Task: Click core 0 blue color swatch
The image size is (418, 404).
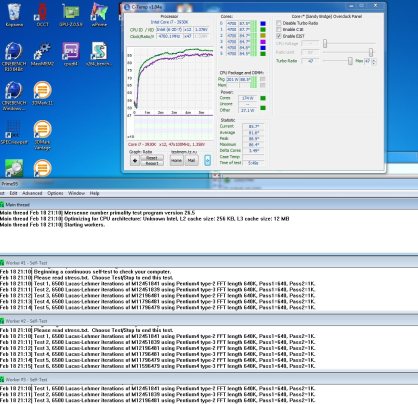Action: click(x=263, y=24)
